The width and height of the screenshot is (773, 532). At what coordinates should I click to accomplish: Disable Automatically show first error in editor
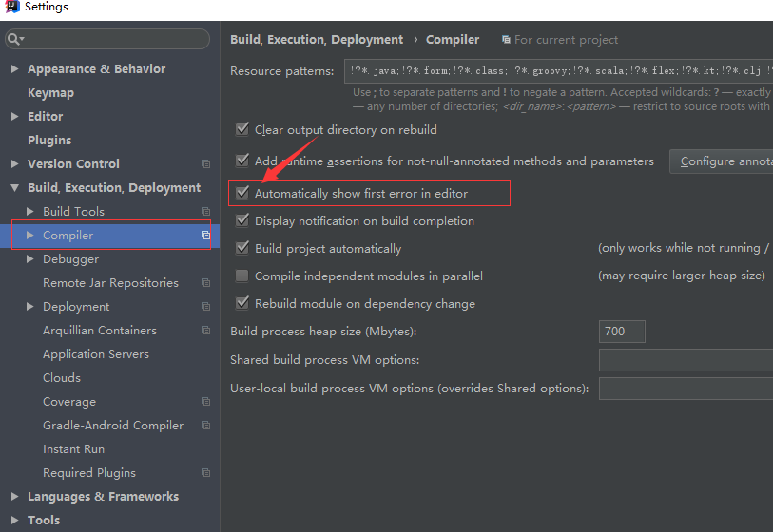tap(242, 194)
